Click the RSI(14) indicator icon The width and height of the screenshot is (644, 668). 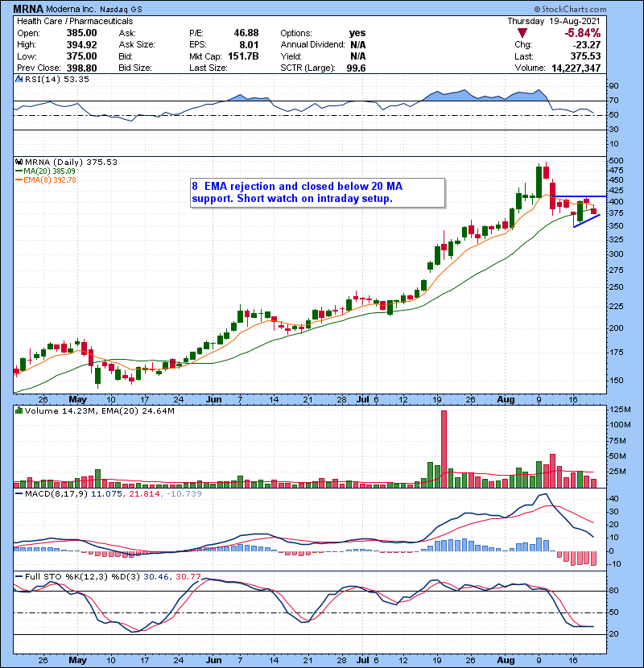click(19, 79)
